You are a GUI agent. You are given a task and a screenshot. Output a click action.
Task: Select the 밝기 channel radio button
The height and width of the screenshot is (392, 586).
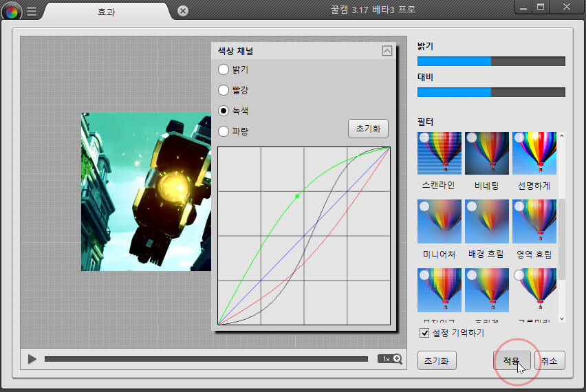pyautogui.click(x=224, y=69)
